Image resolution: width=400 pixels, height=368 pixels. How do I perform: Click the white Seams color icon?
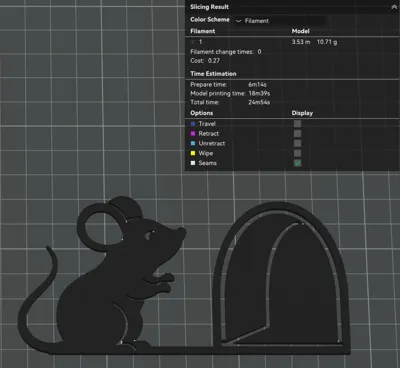193,163
